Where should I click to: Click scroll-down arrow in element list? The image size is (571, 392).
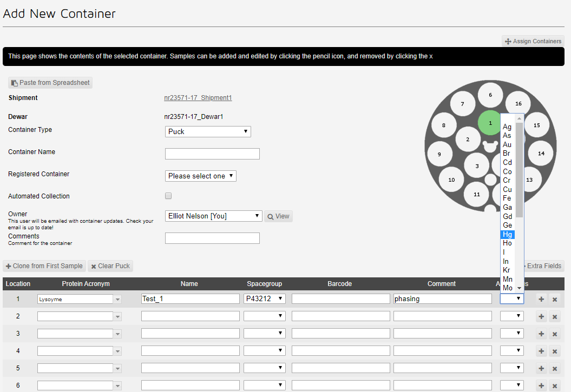[x=519, y=288]
